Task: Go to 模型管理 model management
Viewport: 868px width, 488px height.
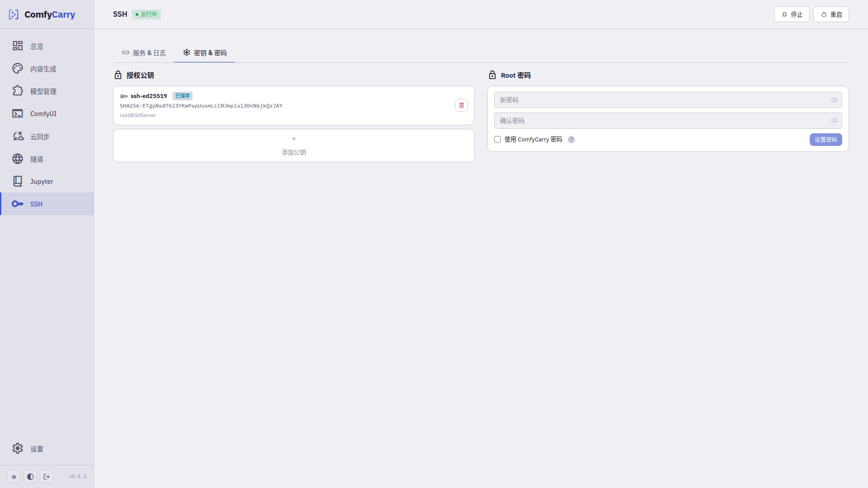Action: [47, 91]
